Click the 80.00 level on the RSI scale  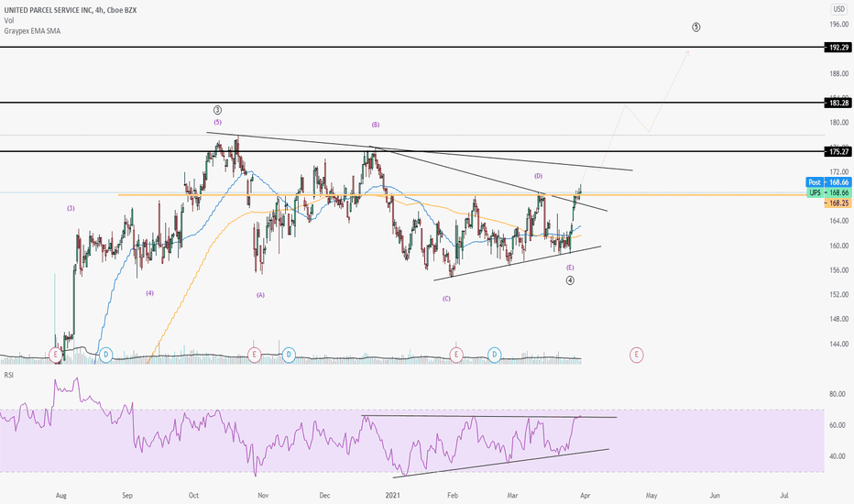tap(838, 394)
